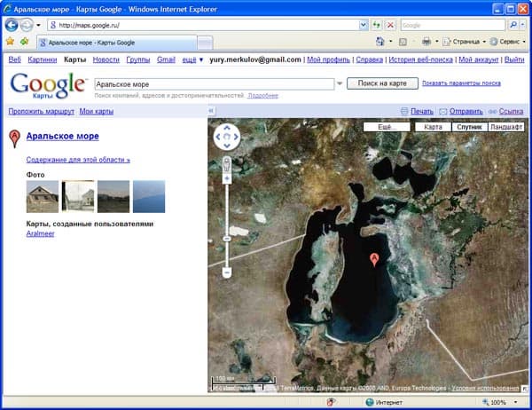The image size is (532, 410).
Task: Open the recent pages dropdown arrow
Action: [x=38, y=25]
